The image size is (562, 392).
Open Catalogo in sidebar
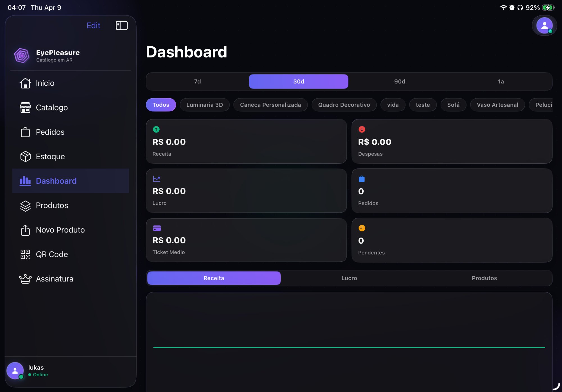pyautogui.click(x=71, y=108)
